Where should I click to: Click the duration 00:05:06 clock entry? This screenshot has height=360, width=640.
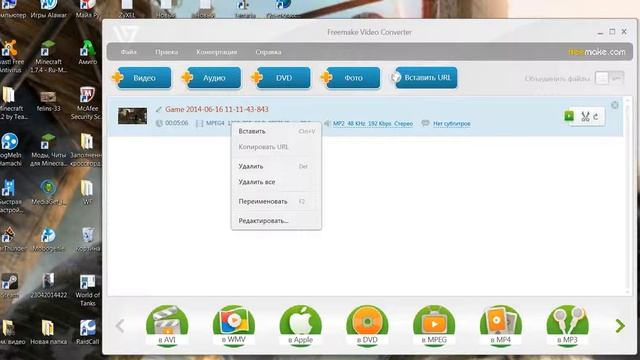pyautogui.click(x=172, y=123)
